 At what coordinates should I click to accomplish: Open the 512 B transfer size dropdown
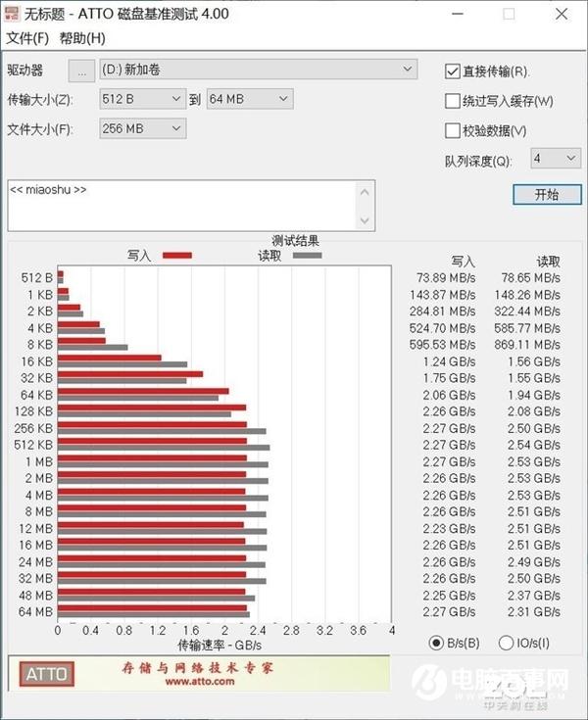[x=143, y=99]
